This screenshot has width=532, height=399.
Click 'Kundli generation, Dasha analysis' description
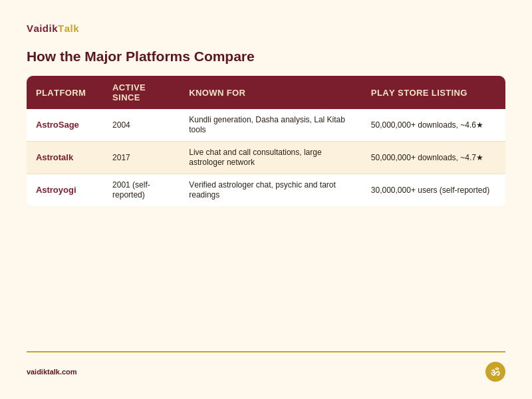[267, 124]
